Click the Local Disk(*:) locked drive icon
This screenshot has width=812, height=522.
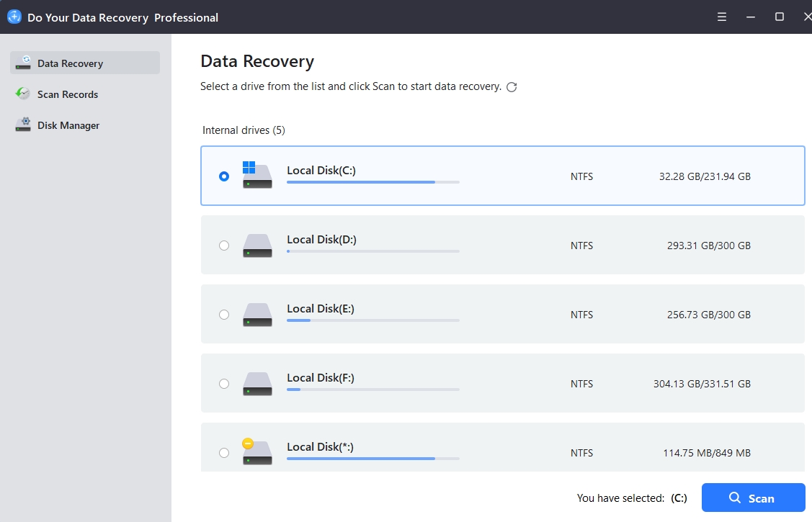click(257, 451)
